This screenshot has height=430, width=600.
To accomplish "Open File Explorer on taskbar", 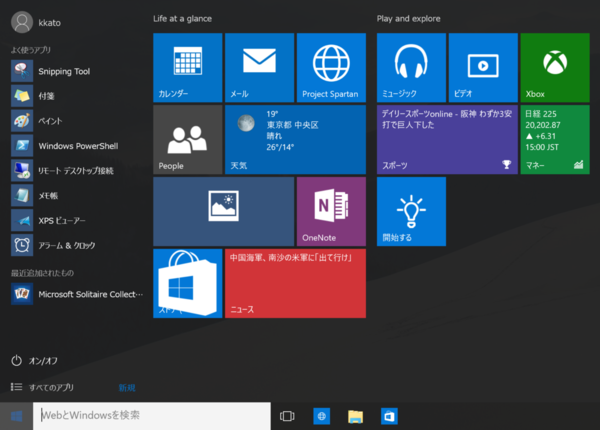I will coord(355,416).
